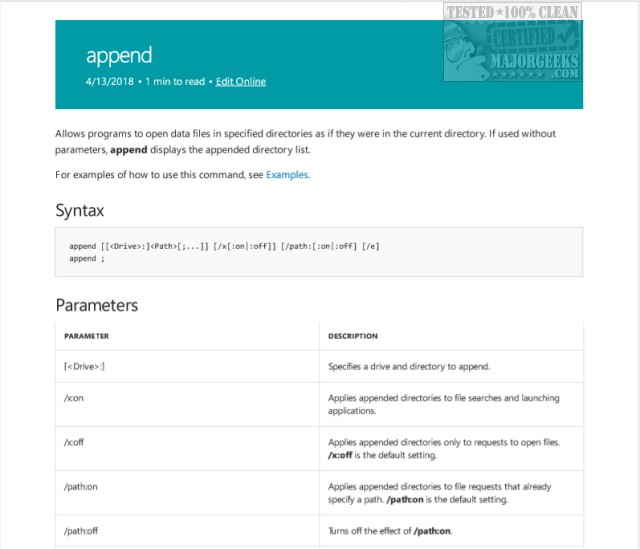Click the DESCRIPTION column header

[x=353, y=336]
